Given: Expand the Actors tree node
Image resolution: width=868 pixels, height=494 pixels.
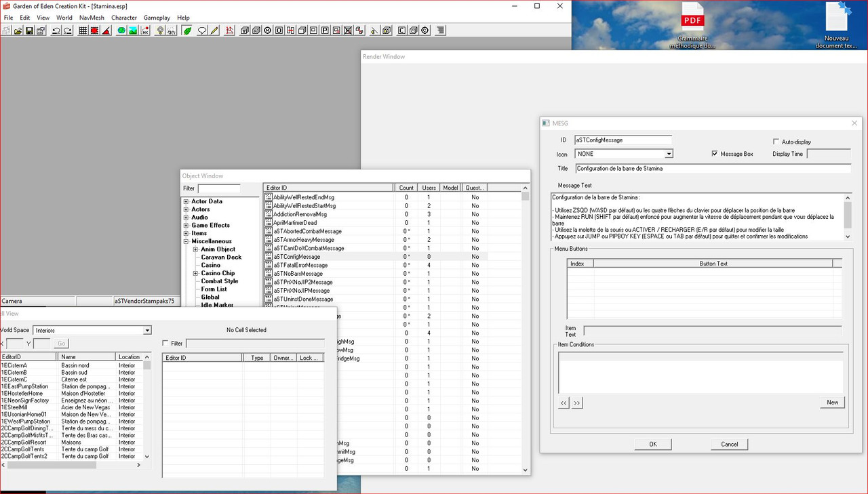Looking at the screenshot, I should [186, 209].
